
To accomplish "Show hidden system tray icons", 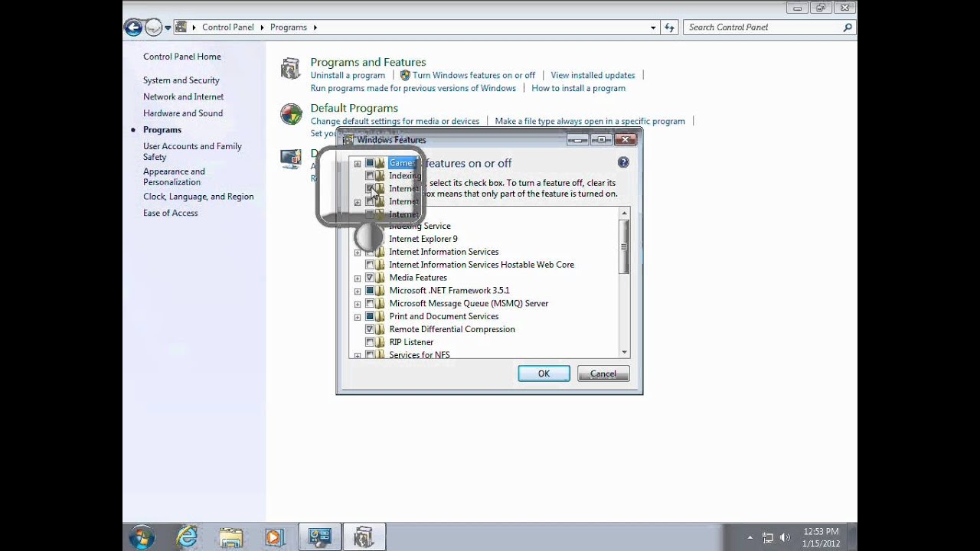I will (750, 537).
